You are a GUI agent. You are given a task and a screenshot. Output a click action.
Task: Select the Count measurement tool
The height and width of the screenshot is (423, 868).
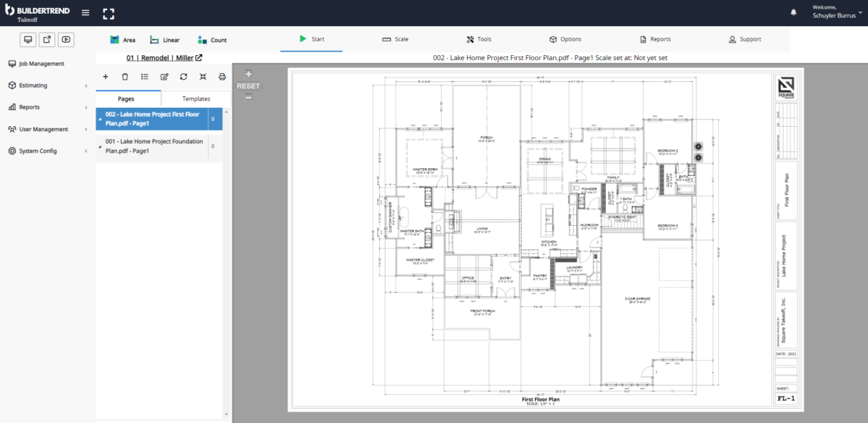(212, 40)
